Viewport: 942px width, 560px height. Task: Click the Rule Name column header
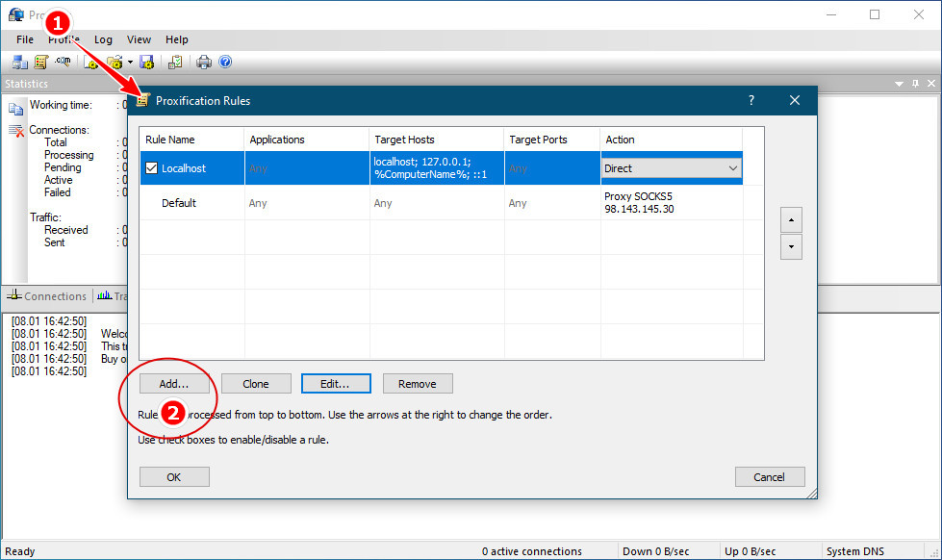192,140
